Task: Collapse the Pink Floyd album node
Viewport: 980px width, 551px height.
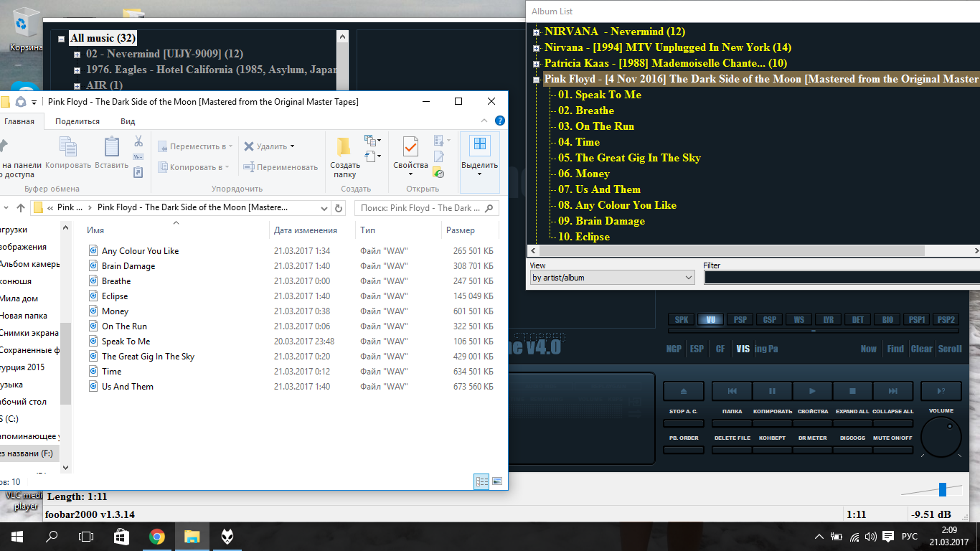Action: tap(536, 80)
